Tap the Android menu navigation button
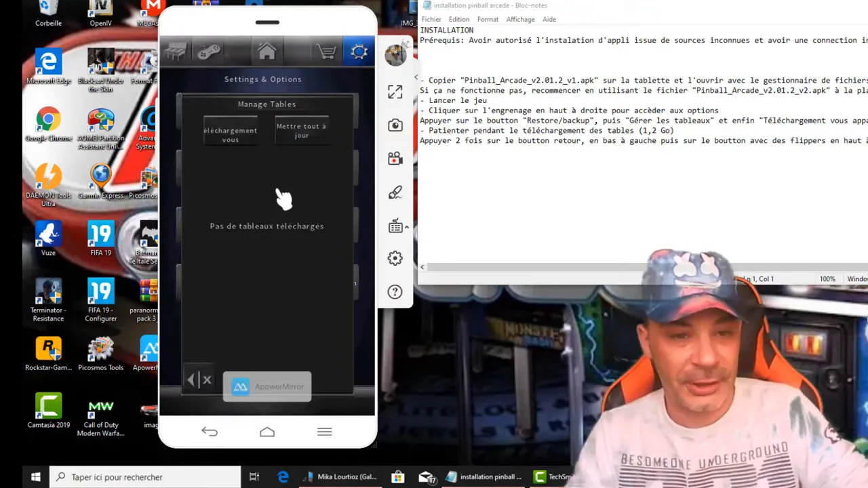 [x=324, y=432]
